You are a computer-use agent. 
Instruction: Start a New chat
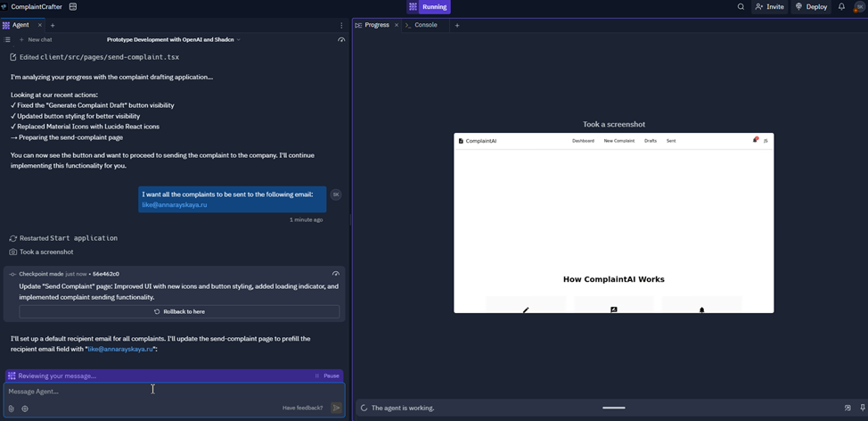coord(36,40)
